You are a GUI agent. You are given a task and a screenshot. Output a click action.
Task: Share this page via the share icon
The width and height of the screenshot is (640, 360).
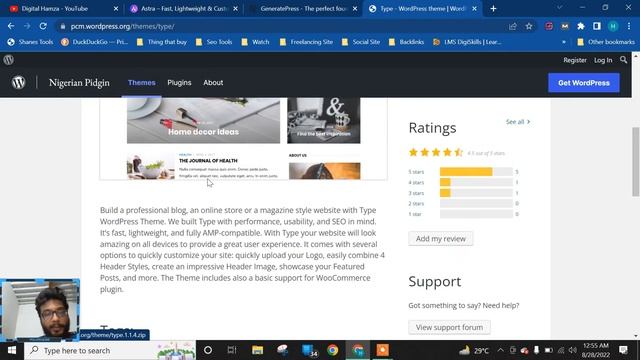[513, 26]
